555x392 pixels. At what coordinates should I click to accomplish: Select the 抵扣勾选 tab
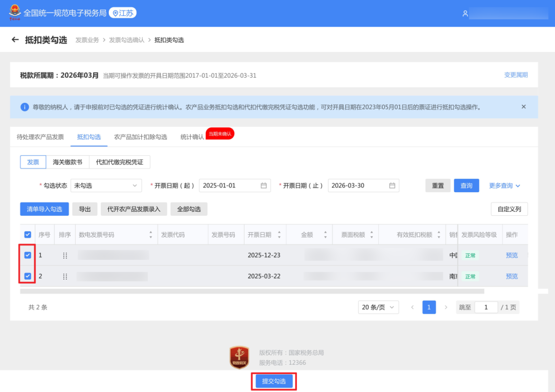pos(89,137)
